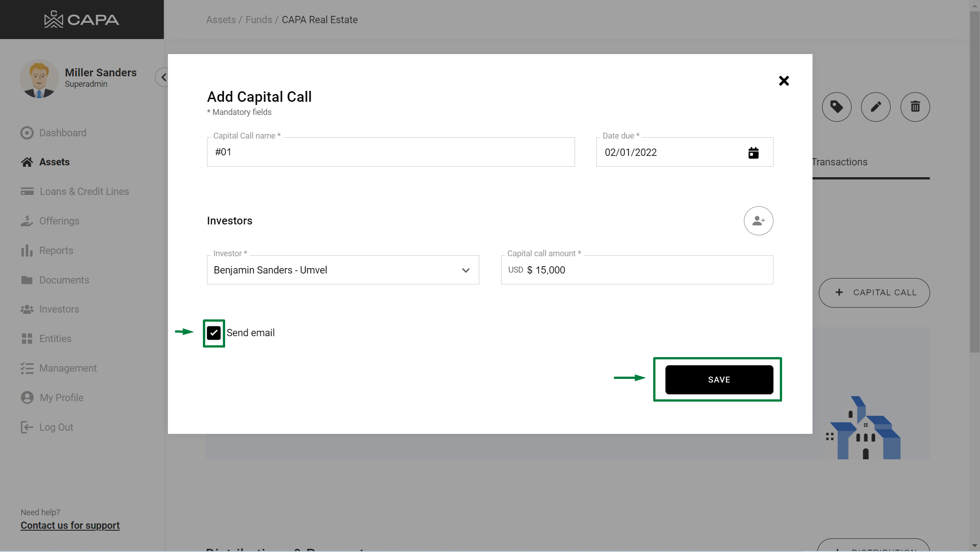Switch to the Transactions tab
The height and width of the screenshot is (552, 980).
click(x=840, y=162)
